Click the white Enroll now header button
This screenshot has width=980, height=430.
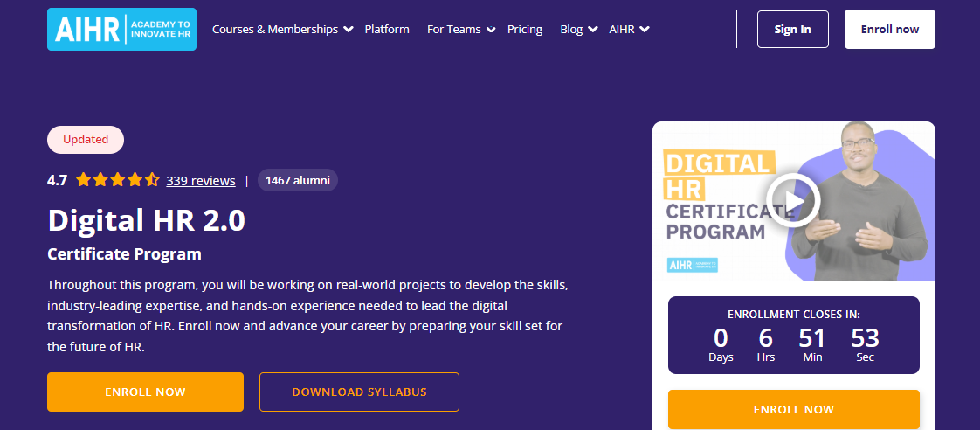click(x=890, y=30)
